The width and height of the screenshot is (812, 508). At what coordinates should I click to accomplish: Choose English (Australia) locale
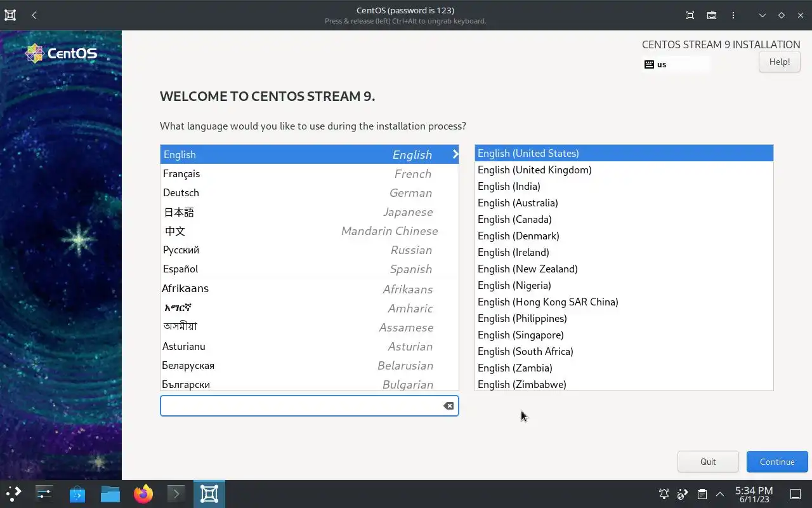(624, 203)
